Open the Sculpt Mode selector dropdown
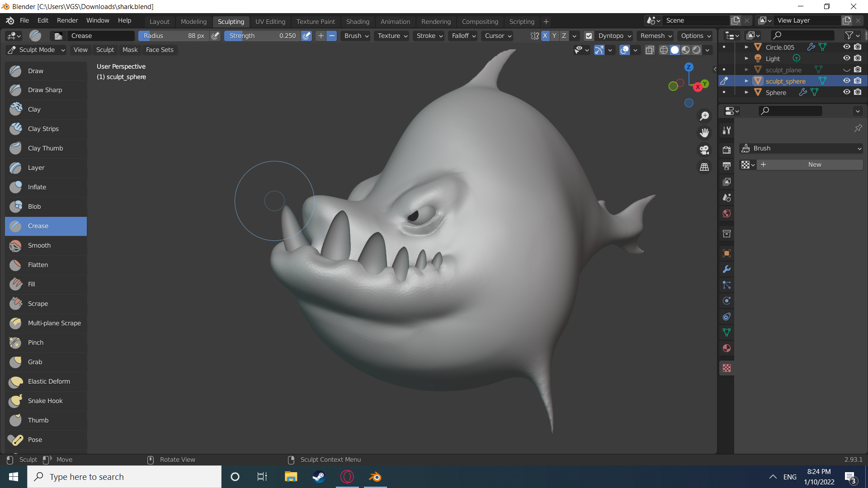This screenshot has height=488, width=868. [x=37, y=50]
